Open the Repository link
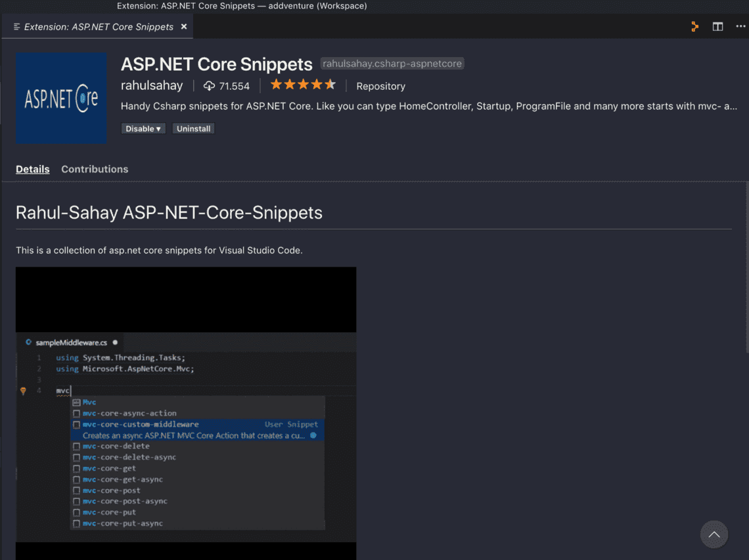 tap(381, 86)
